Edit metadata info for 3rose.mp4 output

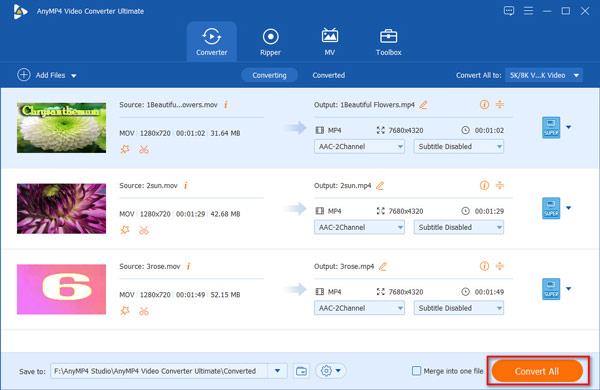pos(484,266)
